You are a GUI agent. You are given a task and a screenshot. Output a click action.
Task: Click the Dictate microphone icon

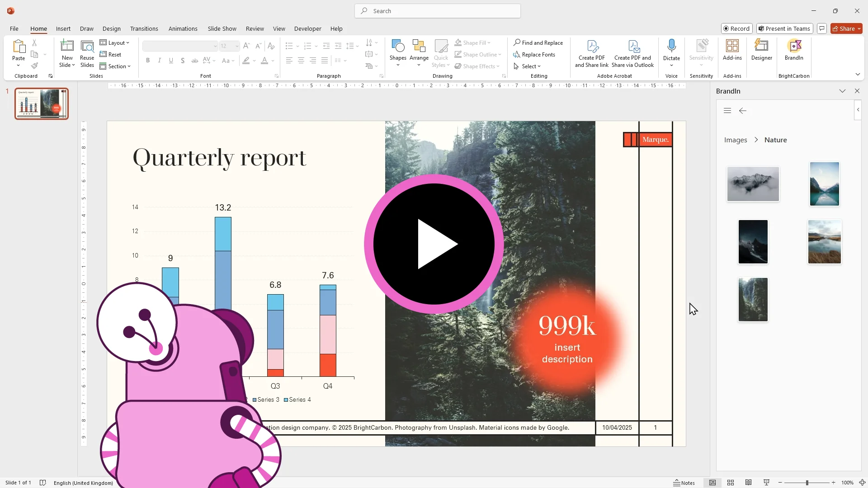tap(671, 46)
